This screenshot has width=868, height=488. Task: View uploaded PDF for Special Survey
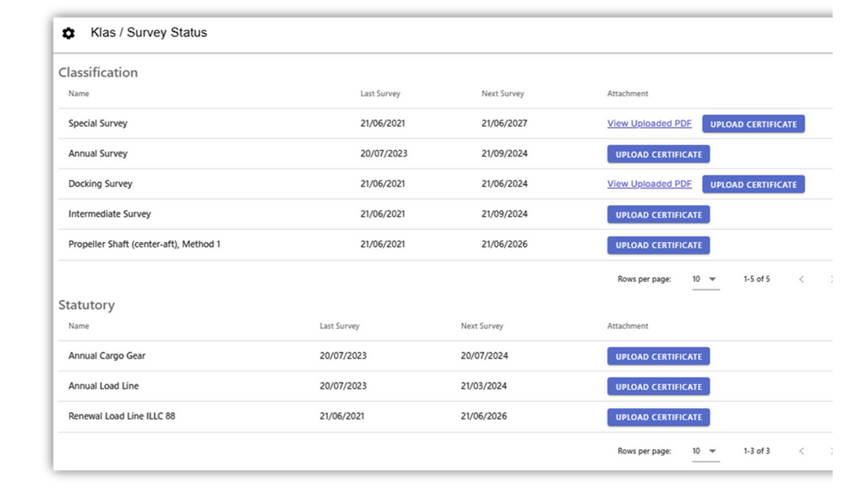(x=649, y=124)
